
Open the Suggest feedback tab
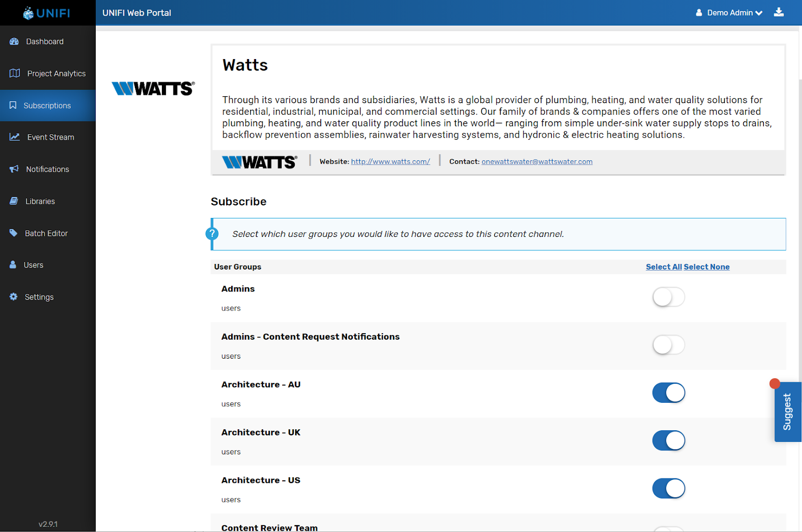coord(787,412)
